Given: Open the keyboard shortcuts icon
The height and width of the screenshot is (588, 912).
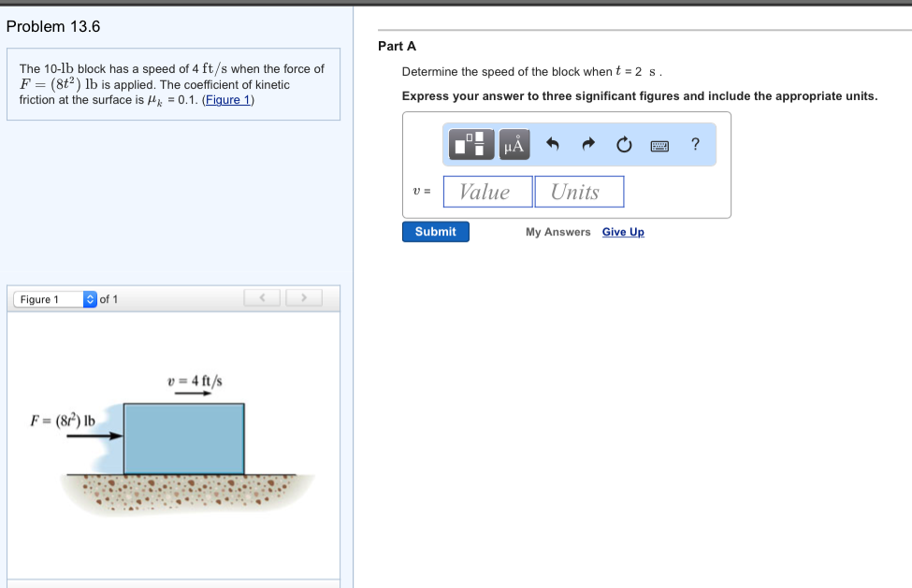Looking at the screenshot, I should [x=659, y=144].
